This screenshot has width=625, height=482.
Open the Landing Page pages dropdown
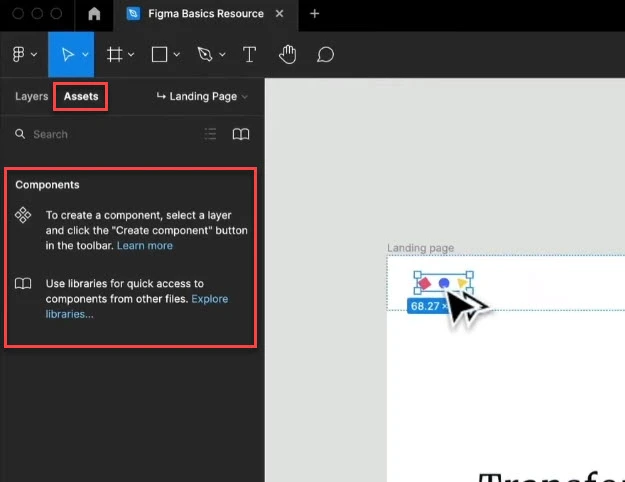[202, 96]
